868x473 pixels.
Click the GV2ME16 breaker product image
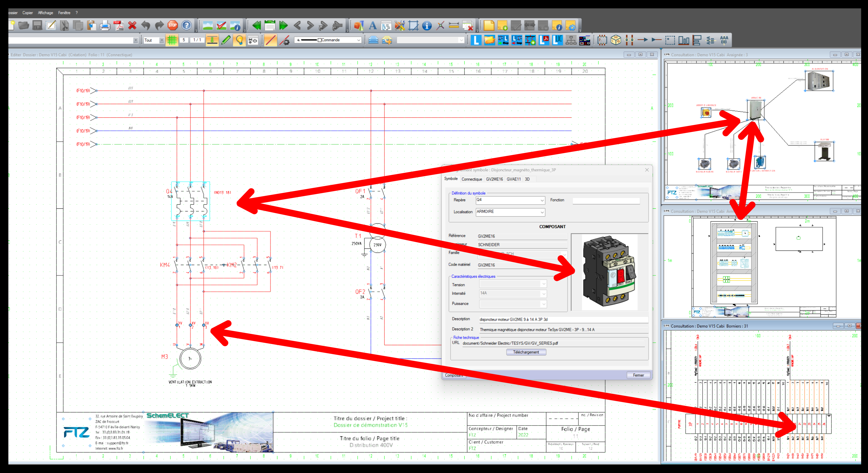point(610,272)
